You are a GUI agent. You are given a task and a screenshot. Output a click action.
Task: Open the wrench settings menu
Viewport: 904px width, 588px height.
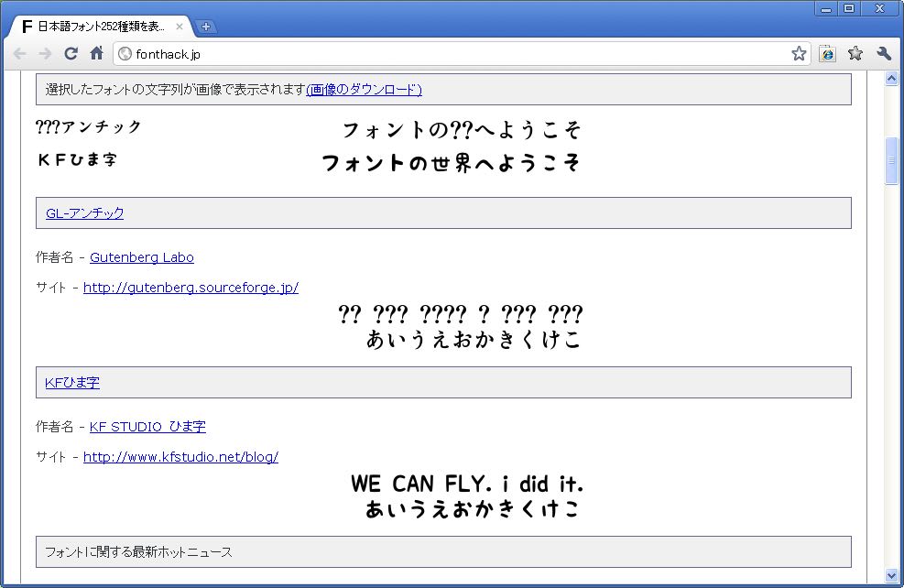(884, 54)
